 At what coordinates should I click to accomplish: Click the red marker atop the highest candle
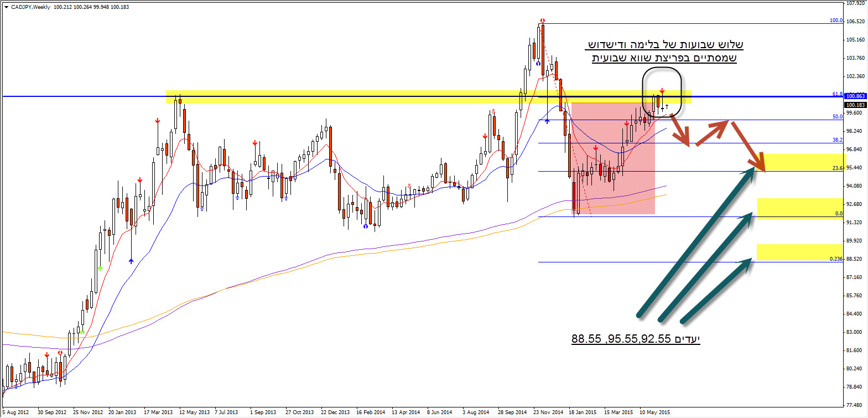click(543, 21)
